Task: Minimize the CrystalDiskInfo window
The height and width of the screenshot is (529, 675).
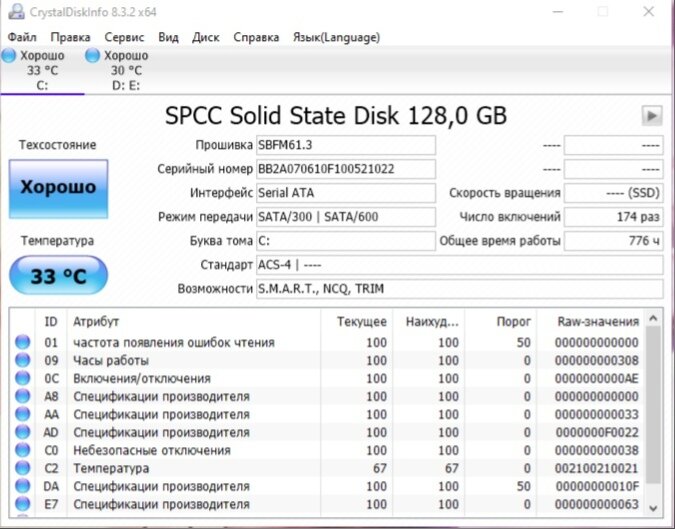Action: pos(558,12)
